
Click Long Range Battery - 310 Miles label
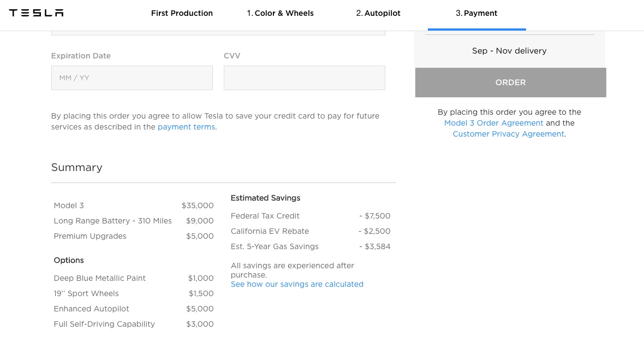pyautogui.click(x=112, y=221)
